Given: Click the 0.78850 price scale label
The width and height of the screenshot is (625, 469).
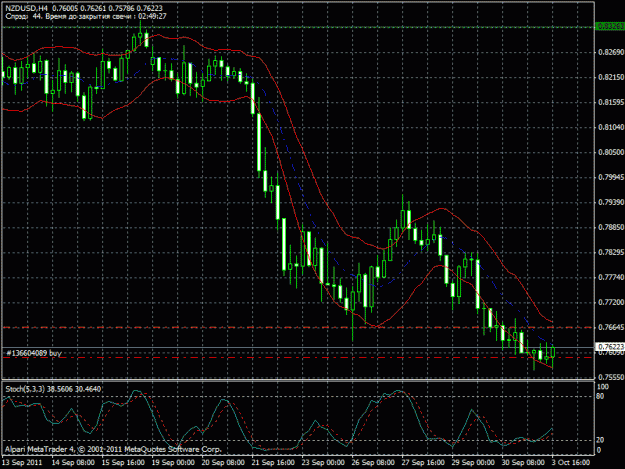Looking at the screenshot, I should click(x=611, y=227).
